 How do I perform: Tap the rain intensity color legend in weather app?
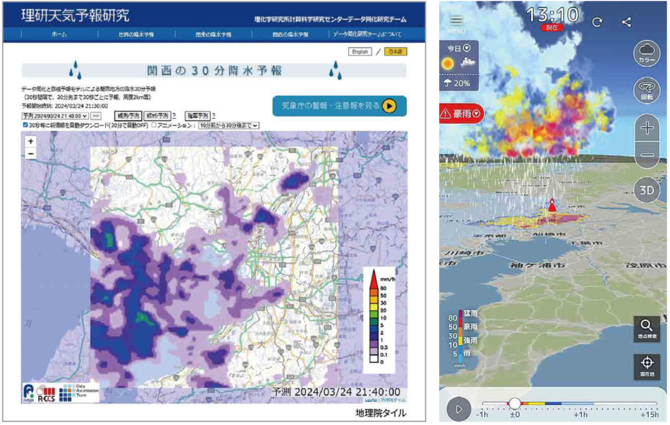coord(462,338)
